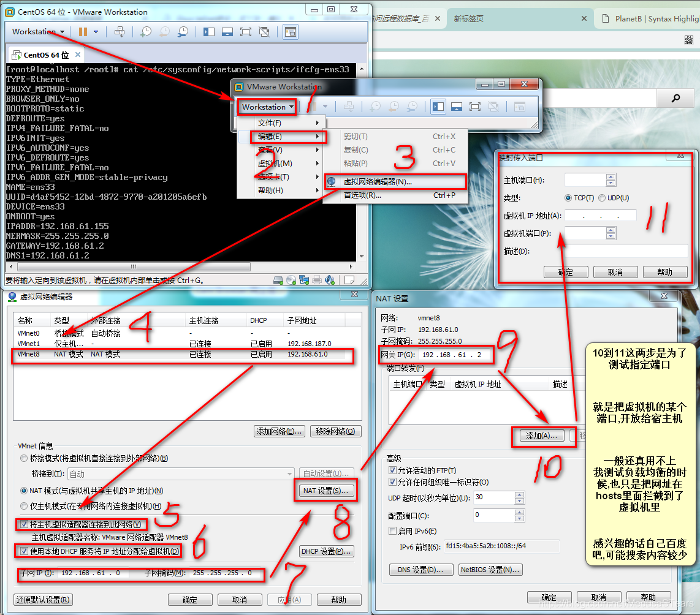The image size is (700, 615).
Task: Select 虚拟网络编辑器(N)... menu entry
Action: tap(395, 181)
